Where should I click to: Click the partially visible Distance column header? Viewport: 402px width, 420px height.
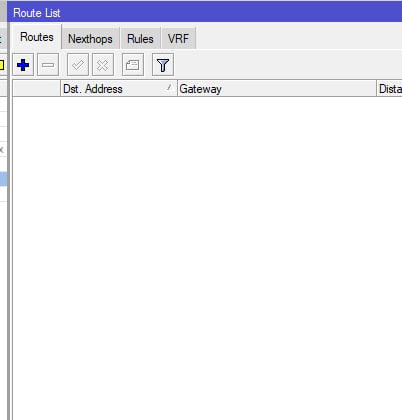click(389, 89)
